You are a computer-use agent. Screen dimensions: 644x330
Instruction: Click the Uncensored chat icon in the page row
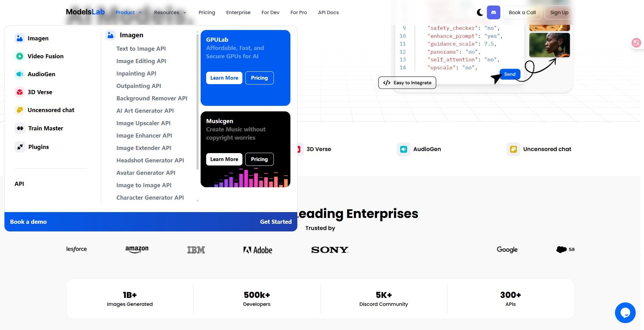click(513, 149)
